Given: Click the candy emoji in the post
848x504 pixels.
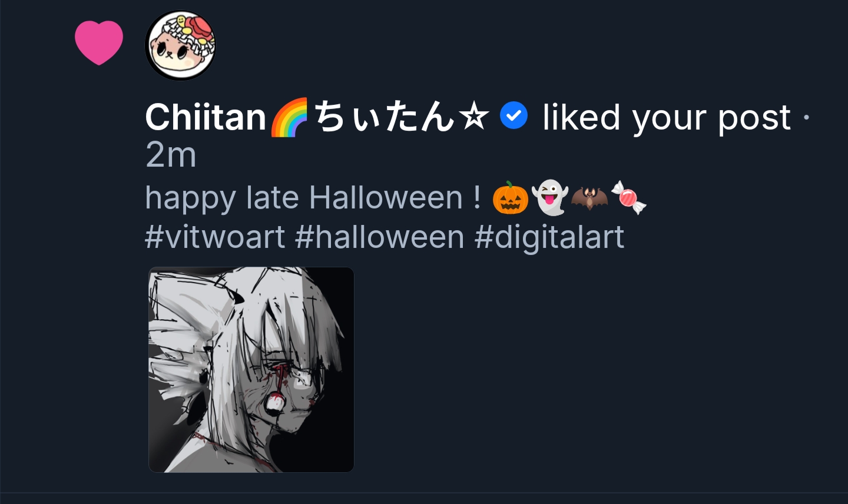Looking at the screenshot, I should coord(628,198).
